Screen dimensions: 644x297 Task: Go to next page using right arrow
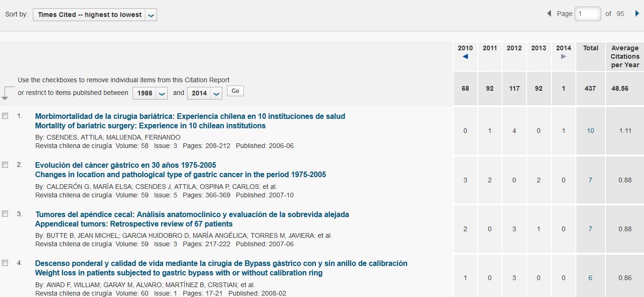pos(637,14)
